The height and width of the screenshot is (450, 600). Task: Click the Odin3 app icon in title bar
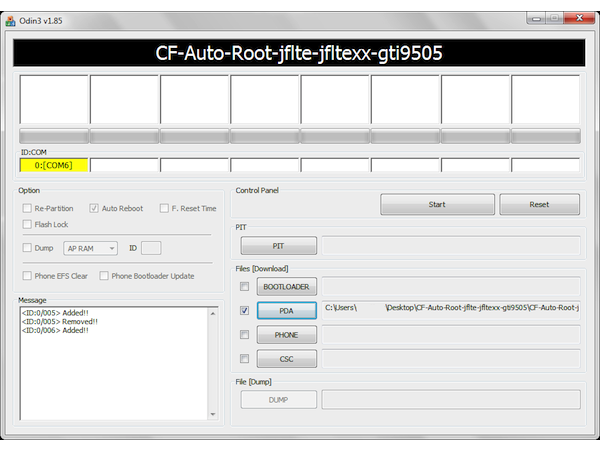[x=10, y=21]
